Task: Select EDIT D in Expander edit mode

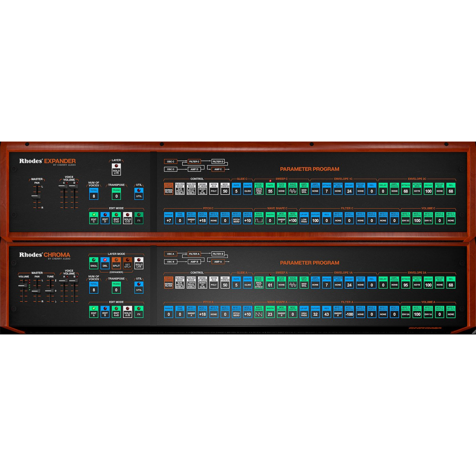Action: 105,218
